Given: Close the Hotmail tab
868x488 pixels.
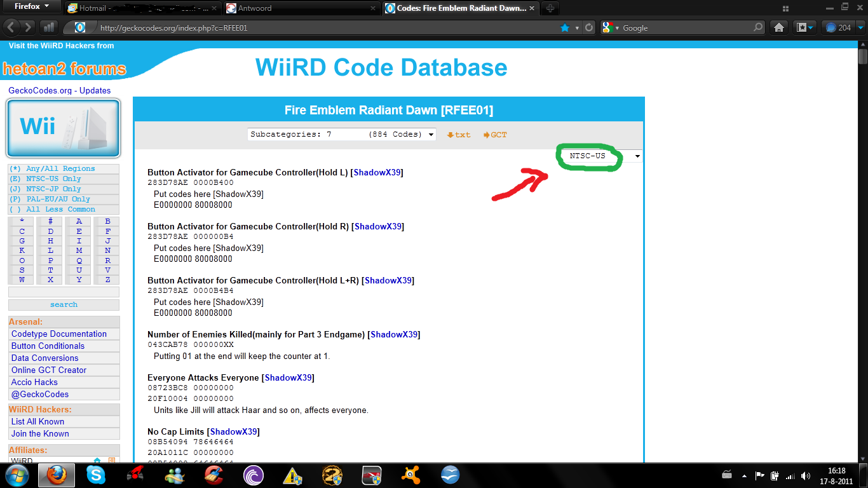Looking at the screenshot, I should (215, 8).
